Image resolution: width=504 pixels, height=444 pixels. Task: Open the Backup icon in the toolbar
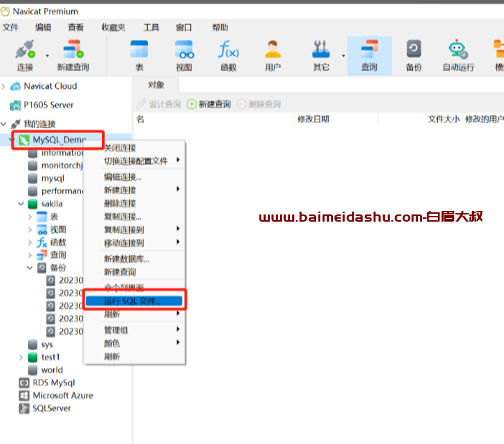pos(414,49)
